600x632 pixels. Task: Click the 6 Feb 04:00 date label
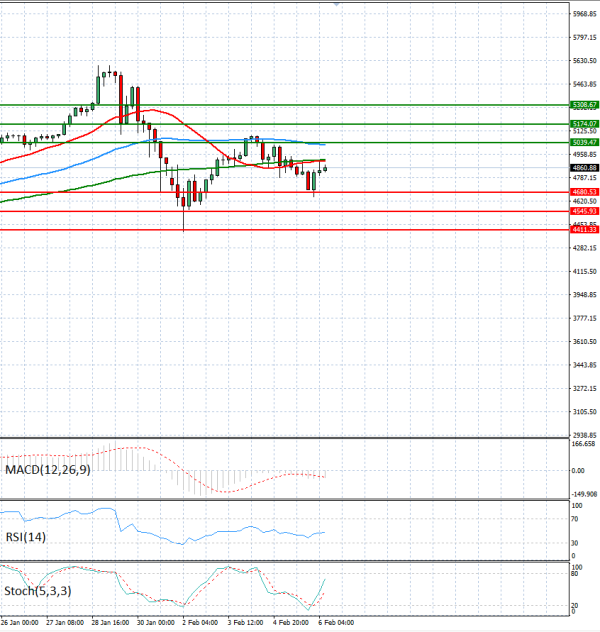coord(335,622)
